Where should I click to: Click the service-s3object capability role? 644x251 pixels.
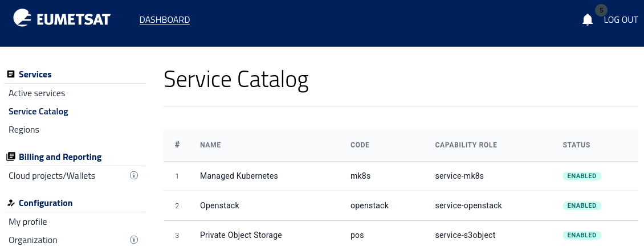(x=466, y=235)
